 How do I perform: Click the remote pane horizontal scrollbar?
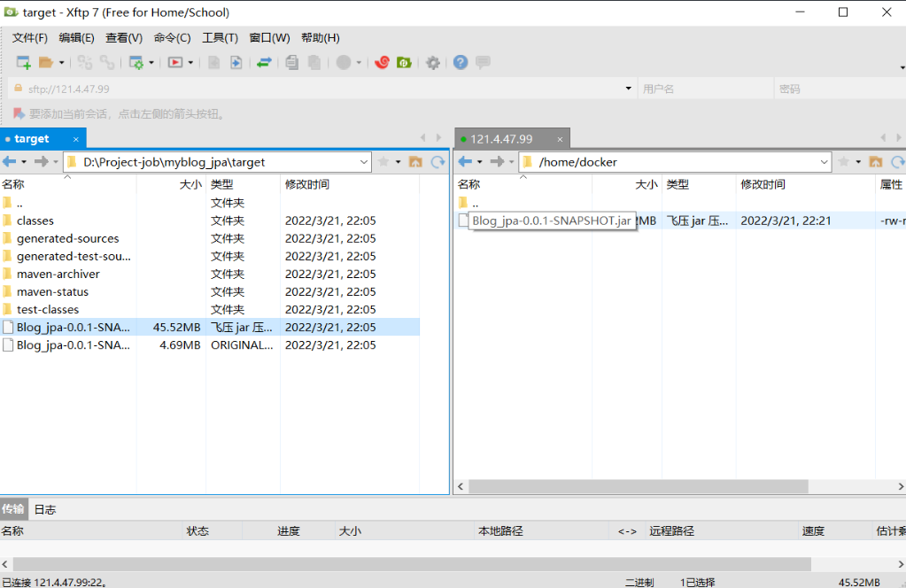(x=638, y=487)
